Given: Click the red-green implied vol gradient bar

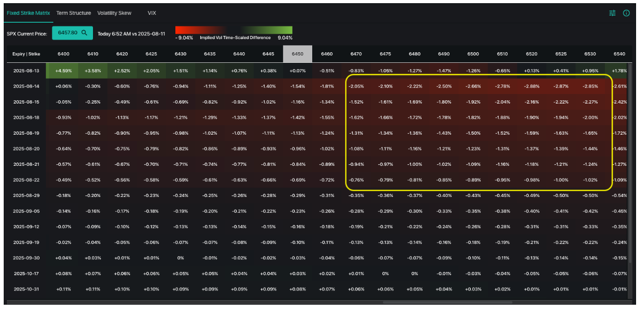Looking at the screenshot, I should click(x=234, y=30).
